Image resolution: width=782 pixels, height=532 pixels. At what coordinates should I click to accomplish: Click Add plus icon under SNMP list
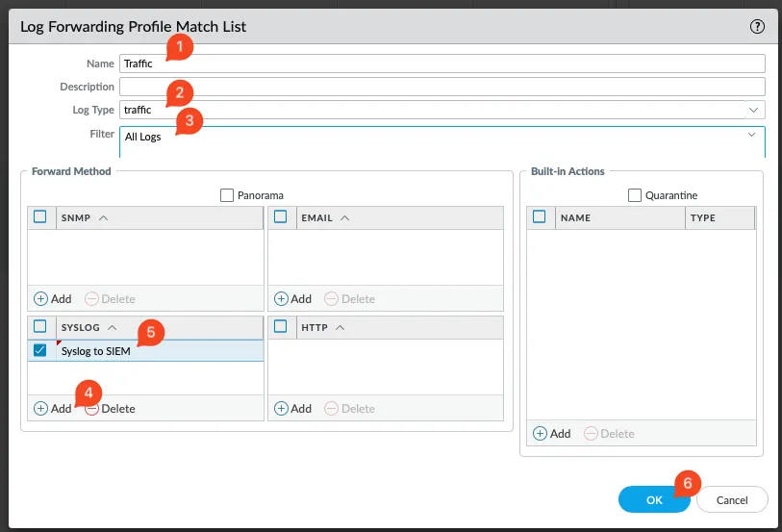41,299
